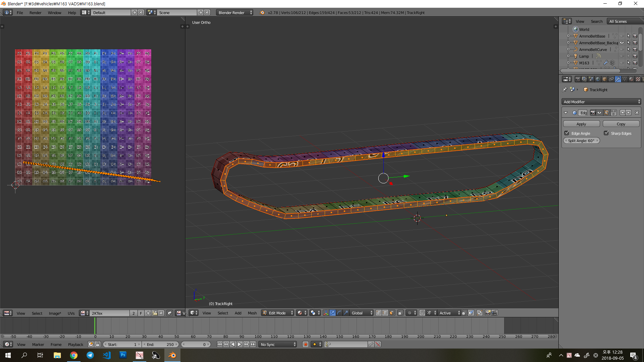Play the animation in reverse
This screenshot has width=644, height=362.
click(x=233, y=344)
